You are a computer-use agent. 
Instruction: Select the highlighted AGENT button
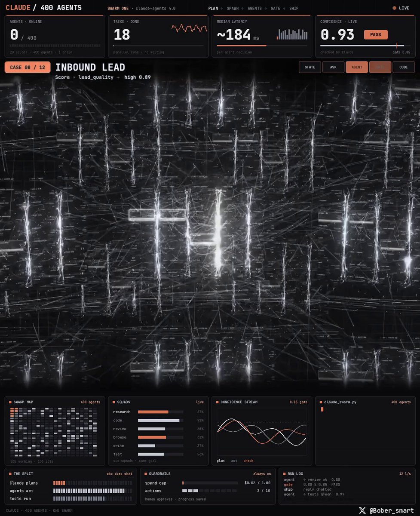[357, 67]
